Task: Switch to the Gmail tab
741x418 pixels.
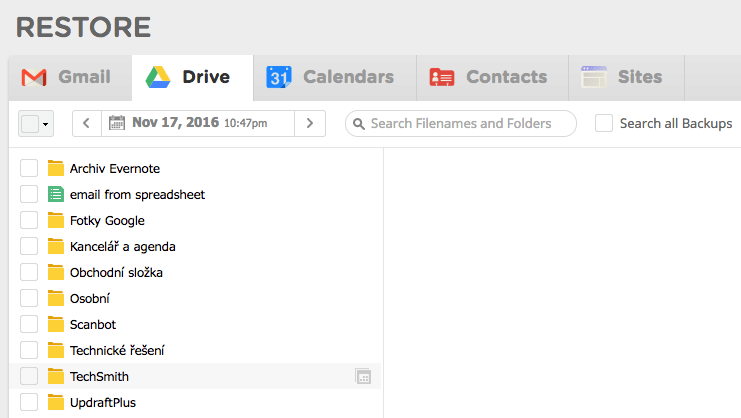Action: [67, 78]
